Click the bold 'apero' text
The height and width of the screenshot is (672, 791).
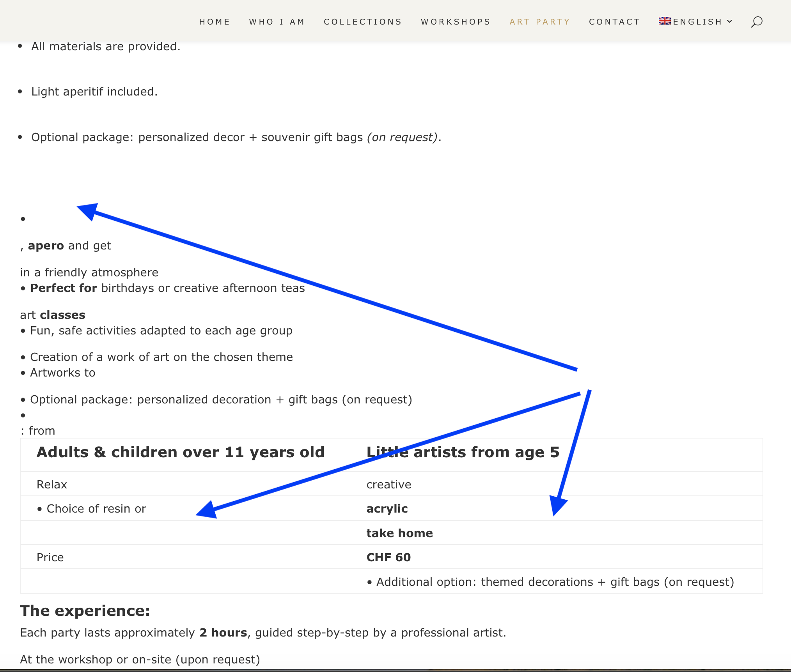[x=46, y=246]
